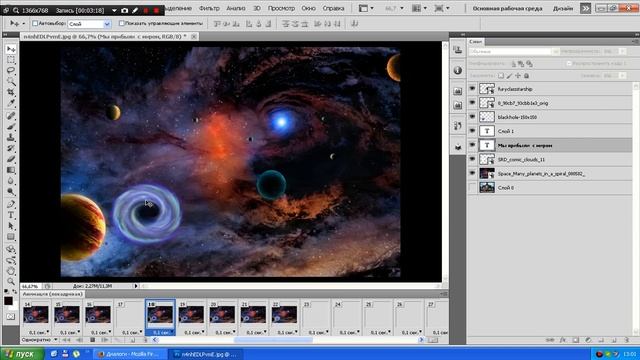Select the Lasso tool
This screenshot has height=360, width=640.
tap(11, 71)
